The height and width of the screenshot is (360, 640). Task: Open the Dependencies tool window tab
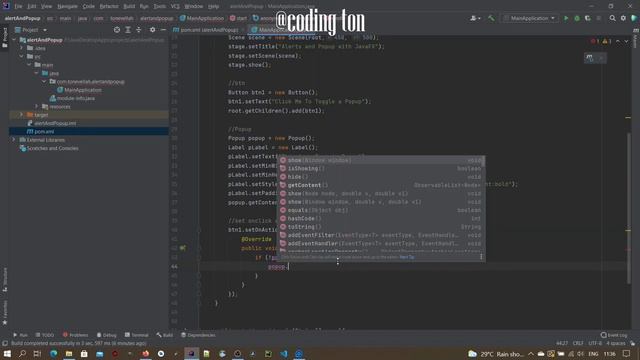pyautogui.click(x=198, y=335)
